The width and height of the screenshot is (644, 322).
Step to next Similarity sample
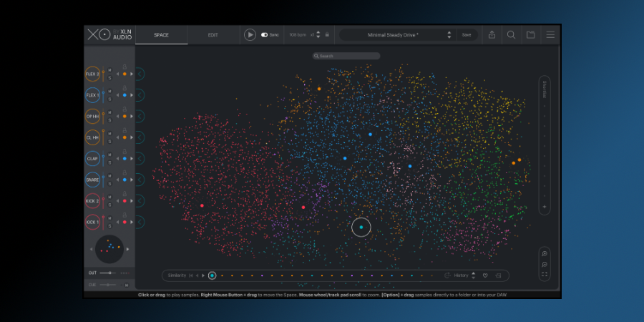pyautogui.click(x=203, y=275)
